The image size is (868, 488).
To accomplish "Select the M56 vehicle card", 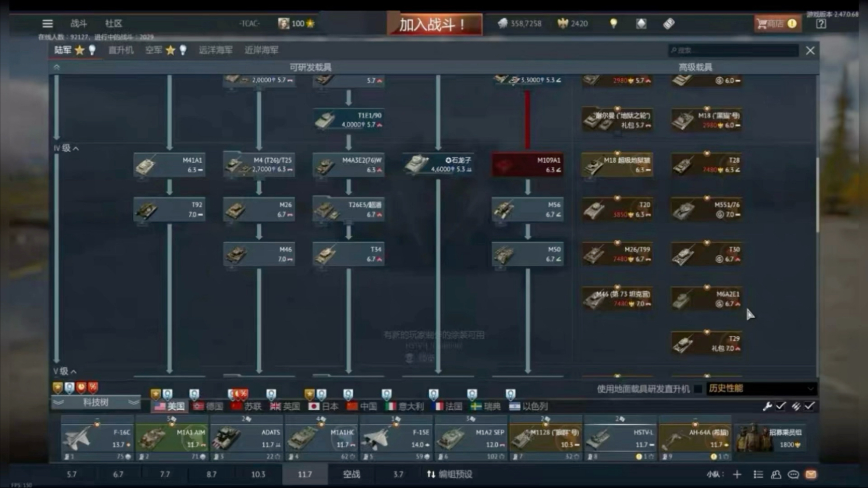I will (528, 209).
